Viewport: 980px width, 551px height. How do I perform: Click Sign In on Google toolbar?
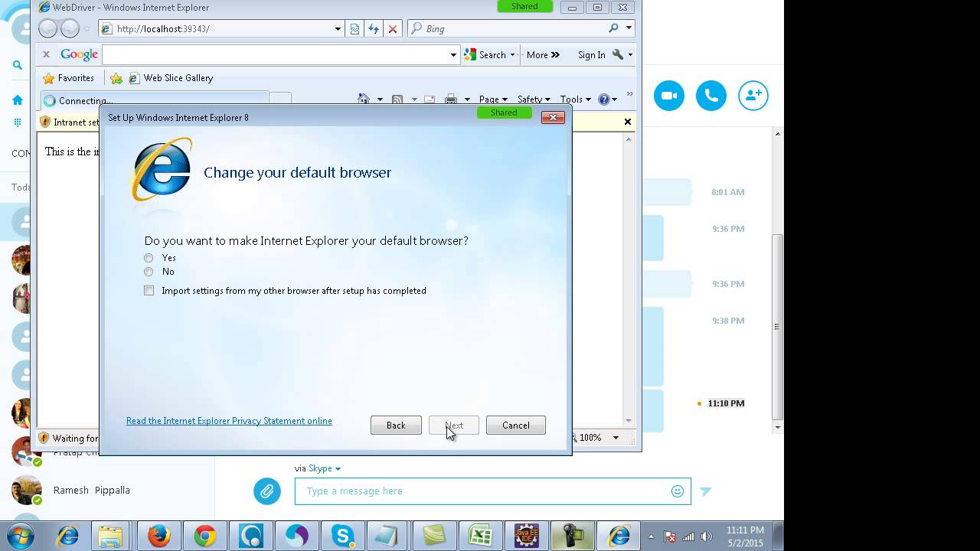591,55
